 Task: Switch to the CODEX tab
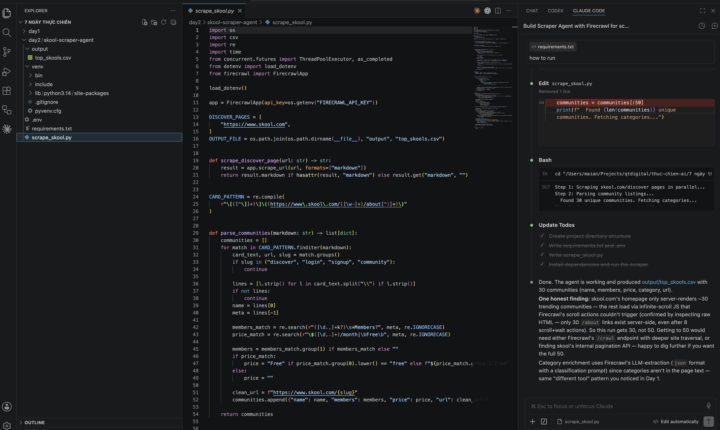555,11
